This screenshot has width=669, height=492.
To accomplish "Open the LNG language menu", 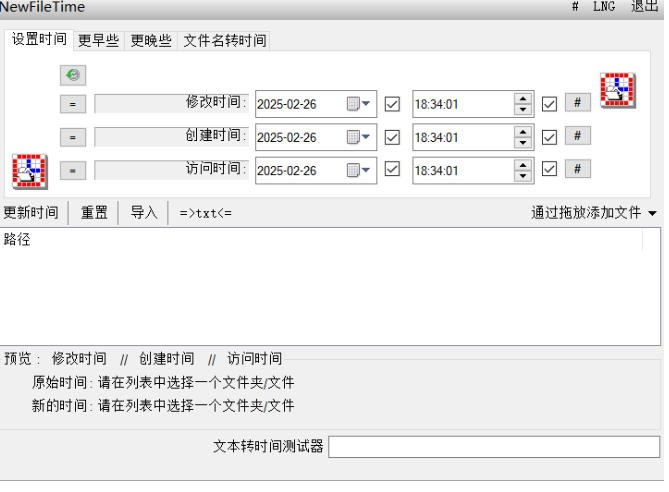I will tap(604, 7).
